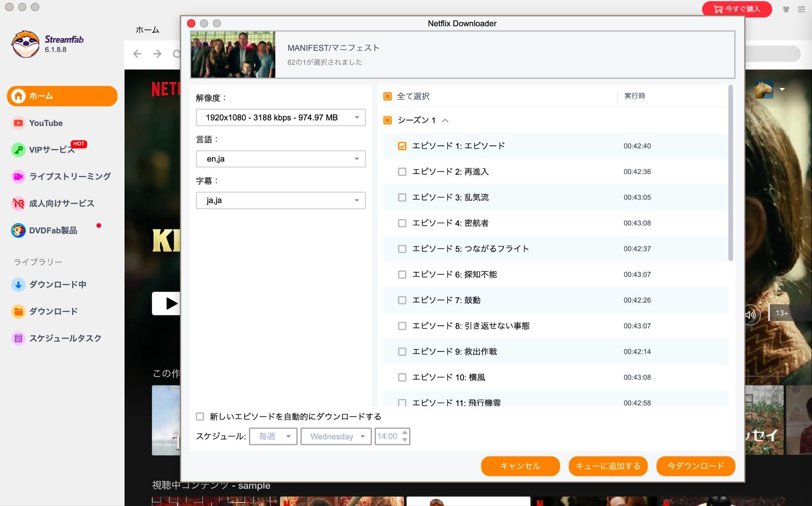Screen dimensions: 812x506
Task: Click the StreamFab sloth logo
Action: coord(25,44)
